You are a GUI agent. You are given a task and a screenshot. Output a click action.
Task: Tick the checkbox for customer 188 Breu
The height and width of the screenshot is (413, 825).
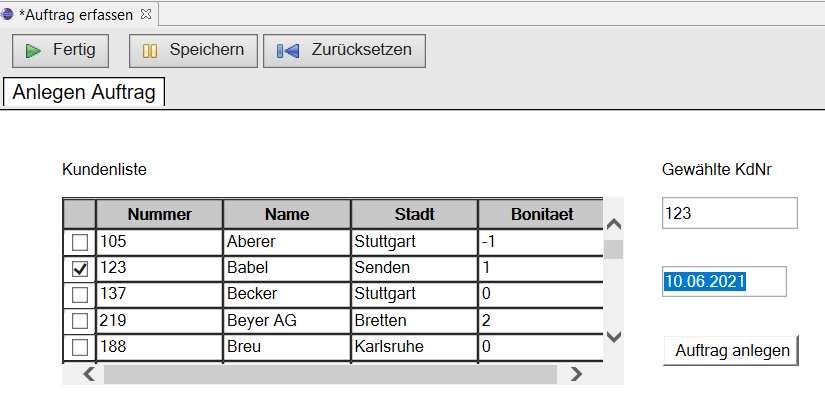point(79,347)
